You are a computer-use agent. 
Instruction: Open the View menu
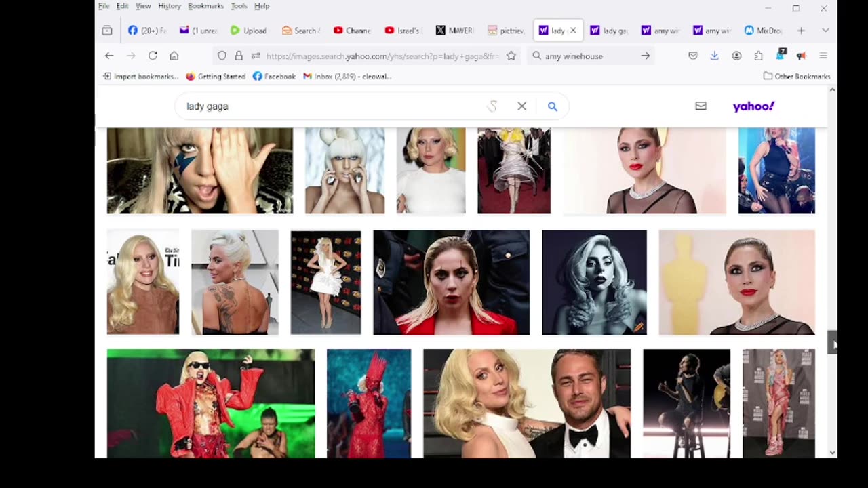tap(143, 6)
